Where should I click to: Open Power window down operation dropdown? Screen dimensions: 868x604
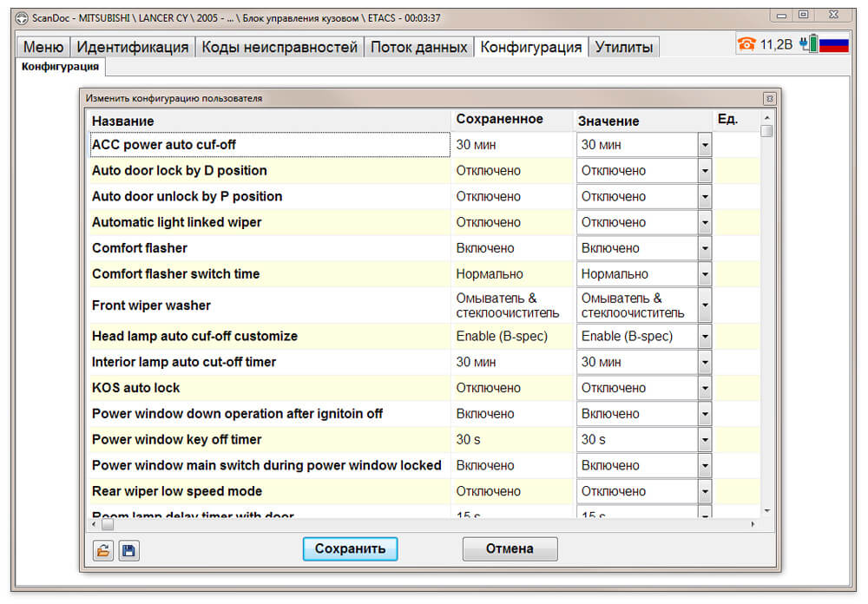coord(705,414)
